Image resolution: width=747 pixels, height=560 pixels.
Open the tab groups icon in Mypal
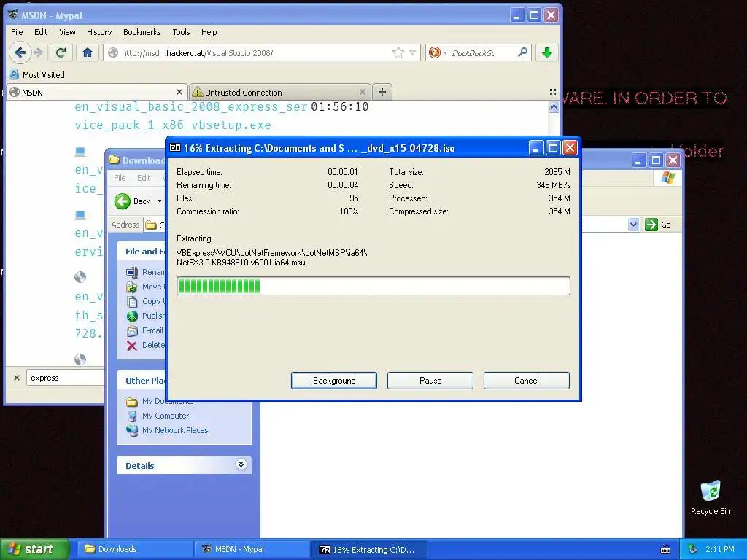click(553, 92)
